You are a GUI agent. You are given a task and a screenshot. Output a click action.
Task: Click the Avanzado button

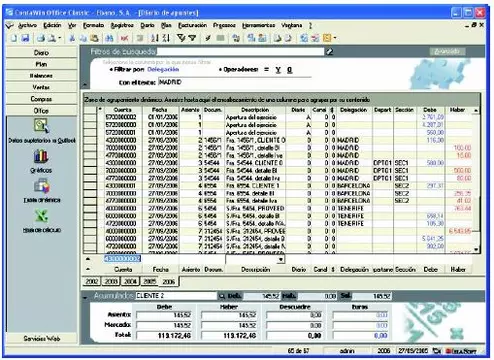pos(447,51)
